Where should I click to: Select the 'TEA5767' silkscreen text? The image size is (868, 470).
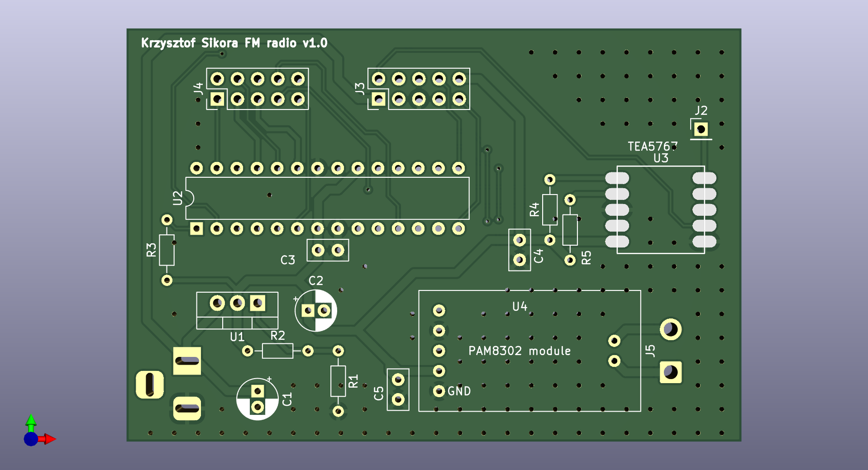click(652, 147)
